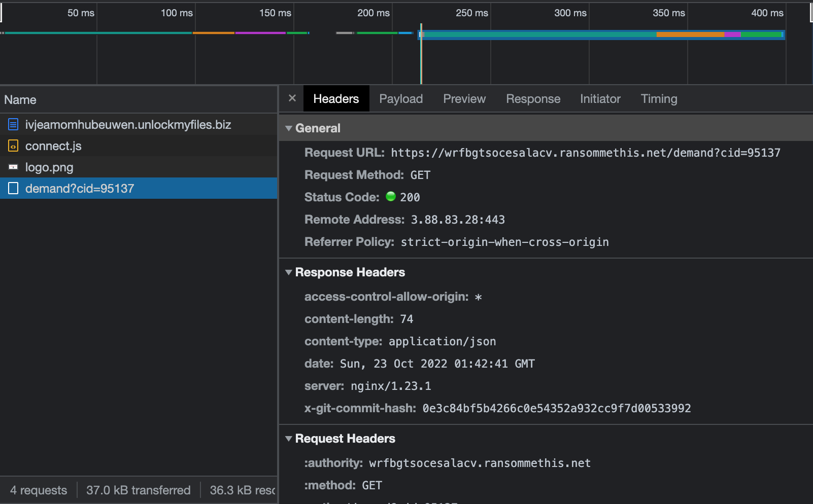This screenshot has width=813, height=504.
Task: Click the file icon beside demand?cid=95137
Action: pyautogui.click(x=13, y=188)
